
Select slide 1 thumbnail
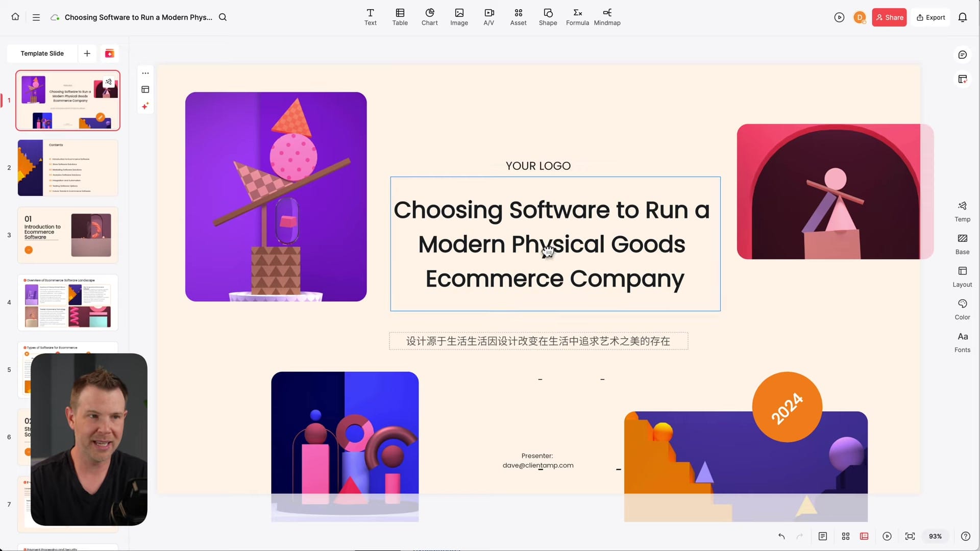point(68,101)
